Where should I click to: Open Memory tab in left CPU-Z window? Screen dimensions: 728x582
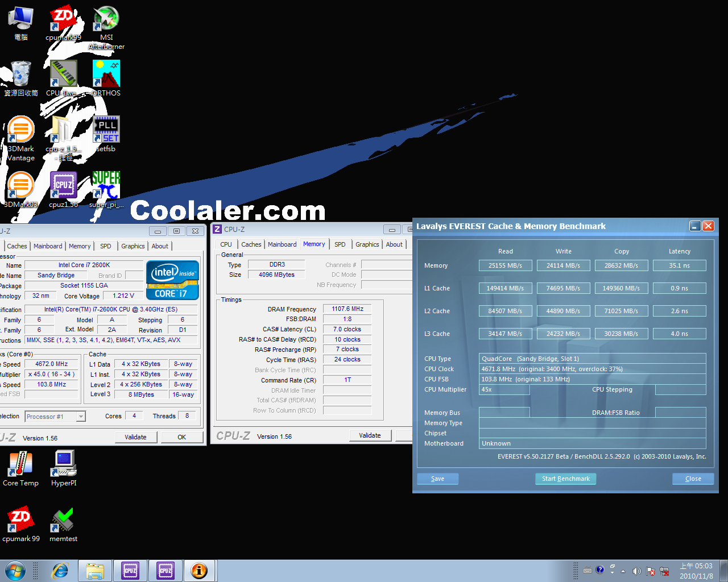pyautogui.click(x=80, y=246)
